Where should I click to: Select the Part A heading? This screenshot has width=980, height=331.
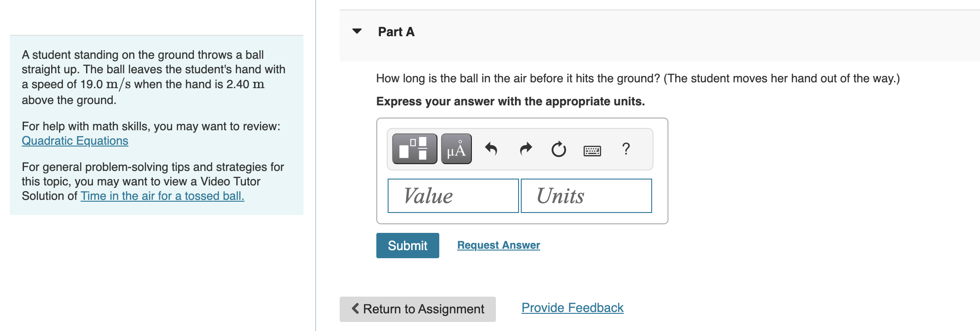[x=396, y=32]
